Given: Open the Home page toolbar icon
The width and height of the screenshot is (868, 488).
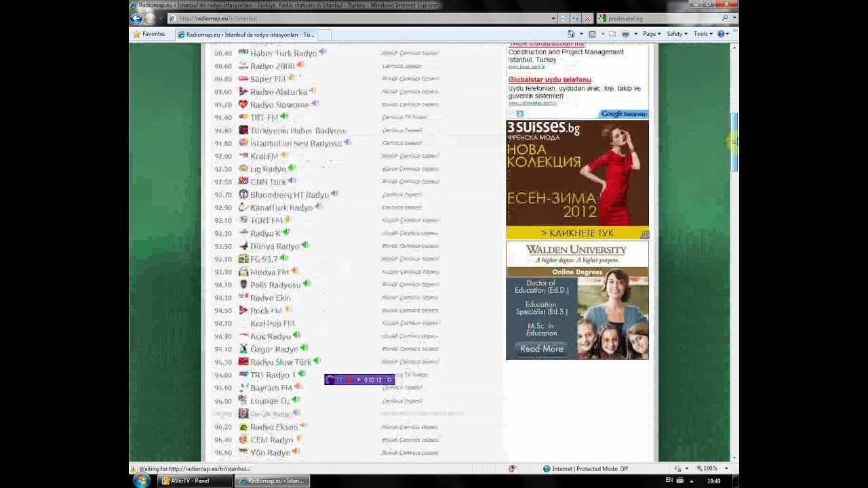Looking at the screenshot, I should [571, 34].
